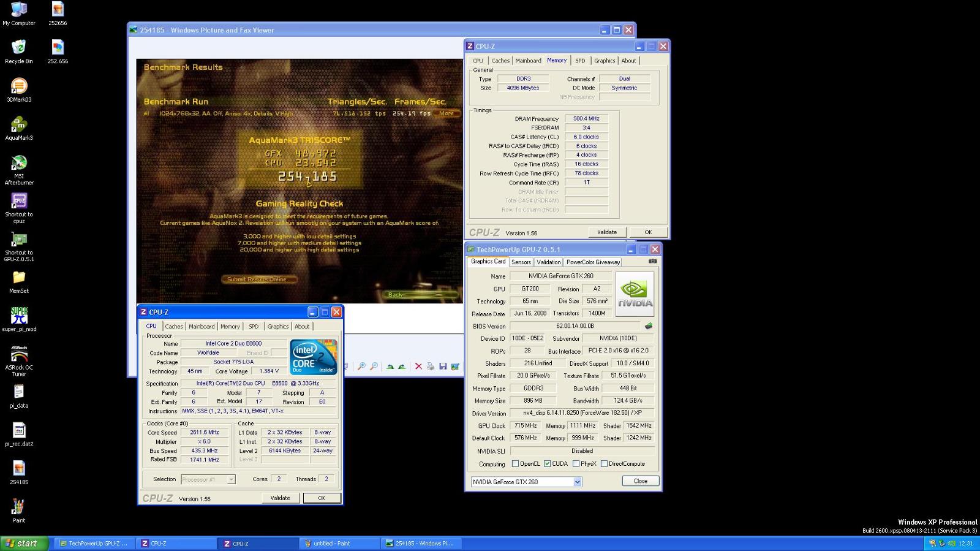This screenshot has width=980, height=551.
Task: Switch to Sensors tab in GPU-Z
Action: click(521, 262)
